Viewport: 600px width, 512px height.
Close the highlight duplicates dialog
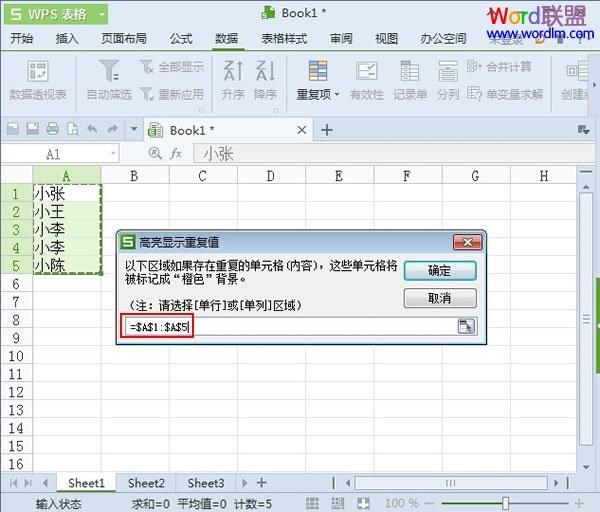(467, 242)
